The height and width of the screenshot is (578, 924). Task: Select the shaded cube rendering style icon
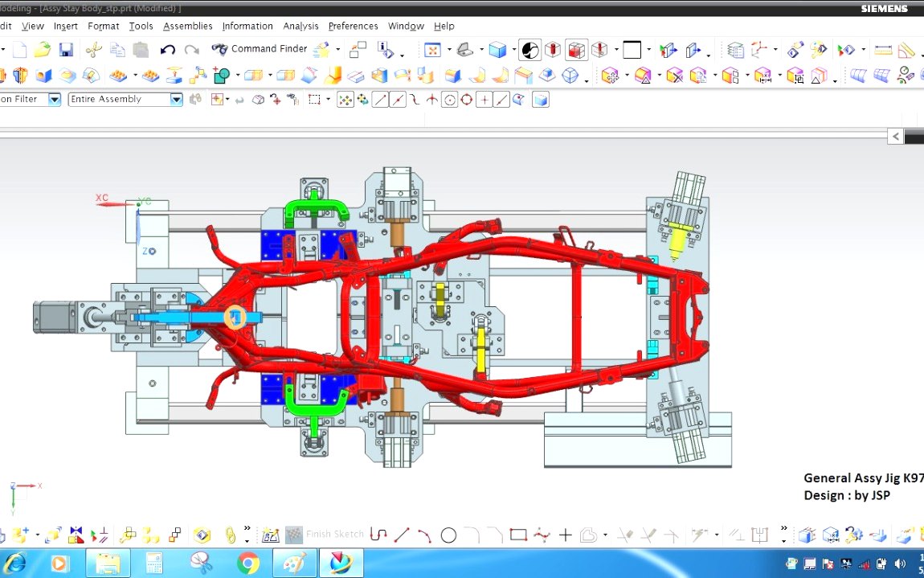pyautogui.click(x=498, y=50)
